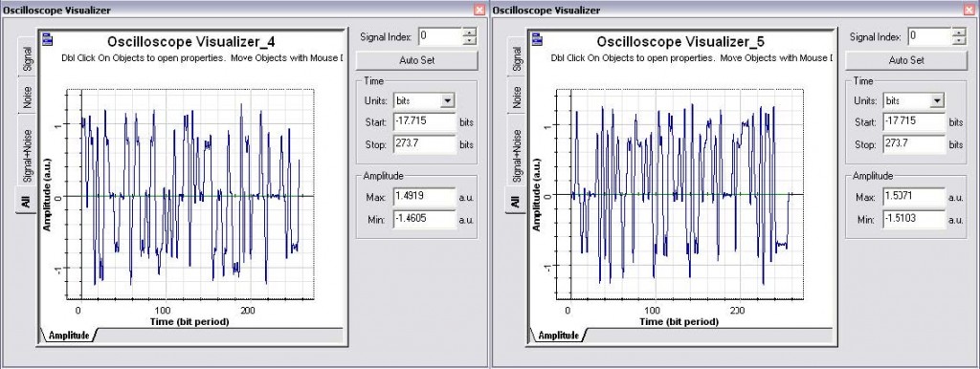980x369 pixels.
Task: Click the Signal Index field in the left visualizer
Action: 440,36
